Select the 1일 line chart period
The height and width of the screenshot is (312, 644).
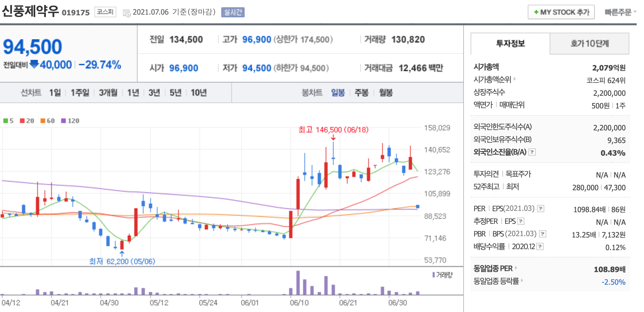pos(55,92)
